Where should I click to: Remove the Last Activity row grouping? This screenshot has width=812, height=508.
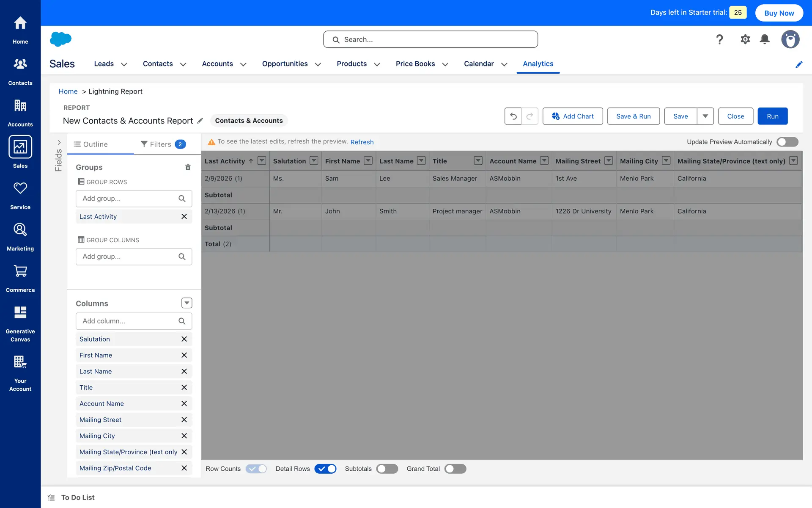pos(184,216)
